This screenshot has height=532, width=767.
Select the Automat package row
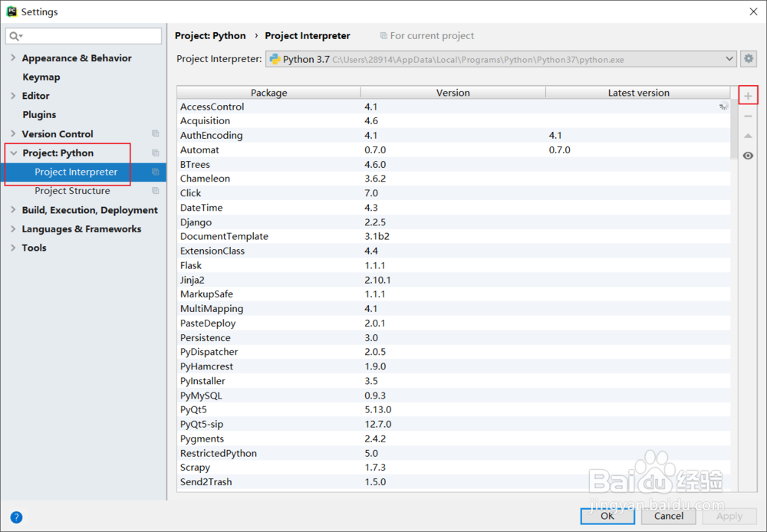pos(454,150)
